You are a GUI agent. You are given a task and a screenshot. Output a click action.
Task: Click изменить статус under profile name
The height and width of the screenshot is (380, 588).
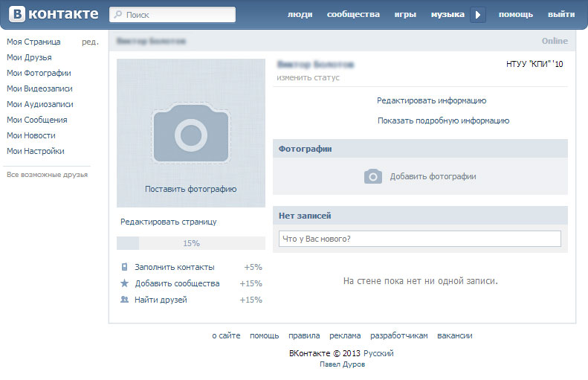308,77
